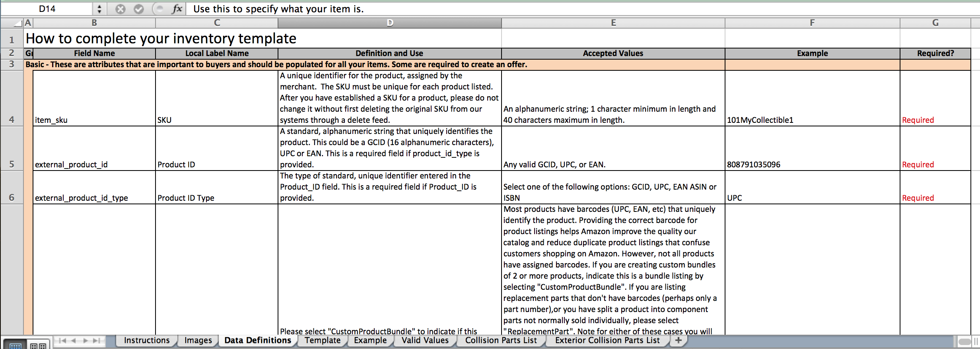Open the Example sheet tab
This screenshot has height=349, width=980.
(x=370, y=340)
